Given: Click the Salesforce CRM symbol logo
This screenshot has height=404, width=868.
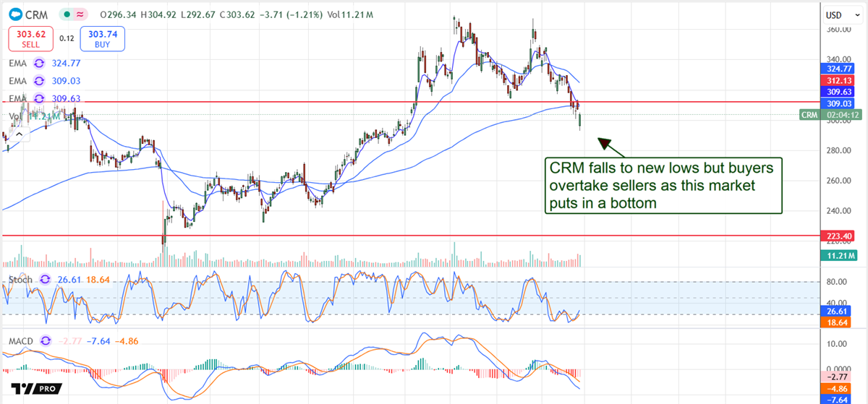Looking at the screenshot, I should click(x=14, y=13).
